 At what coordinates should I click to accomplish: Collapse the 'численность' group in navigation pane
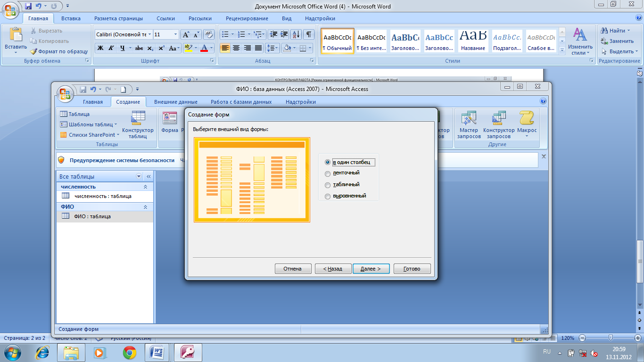click(145, 187)
